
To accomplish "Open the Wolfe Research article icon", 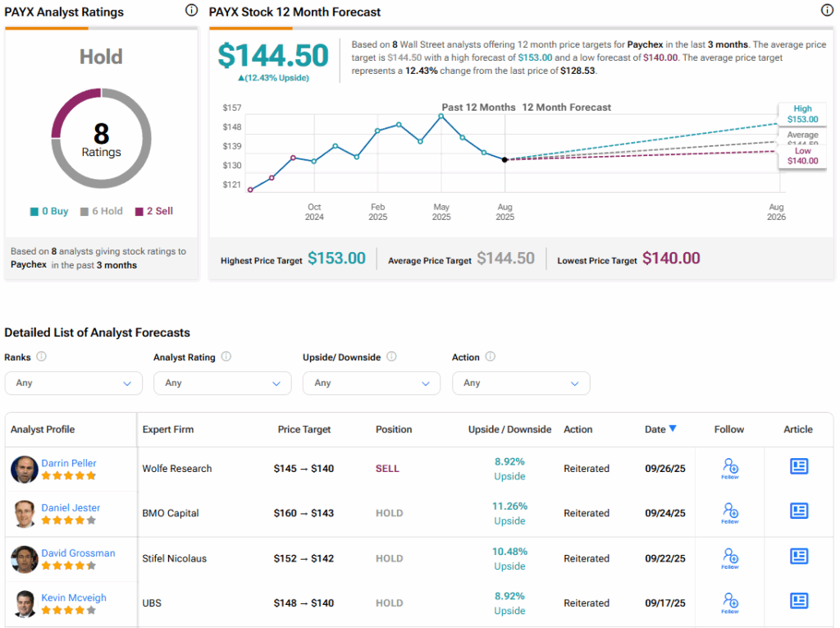I will coord(799,466).
